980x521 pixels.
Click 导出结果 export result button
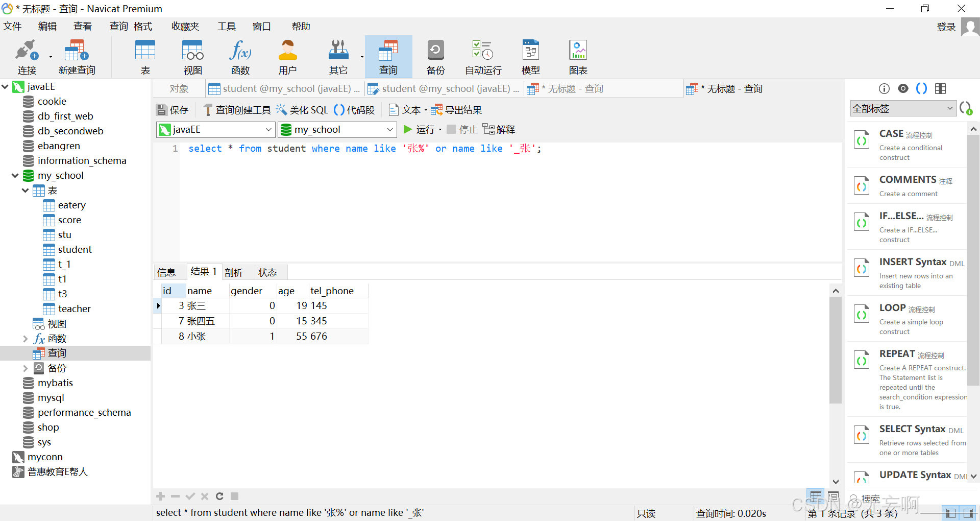(456, 110)
